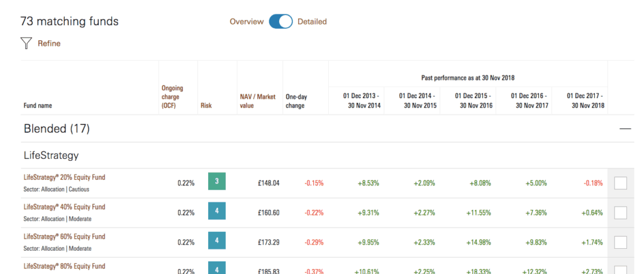The image size is (644, 274).
Task: Click the Blended (17) section heading
Action: tap(57, 129)
